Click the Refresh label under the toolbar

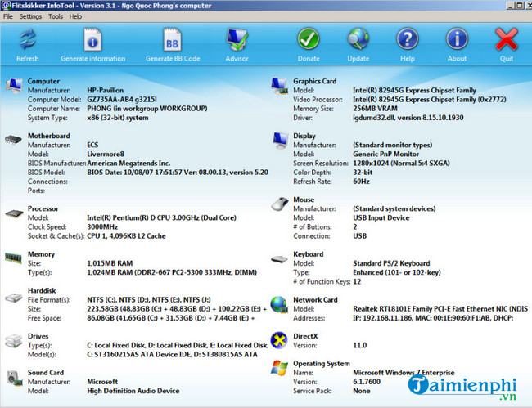[28, 58]
